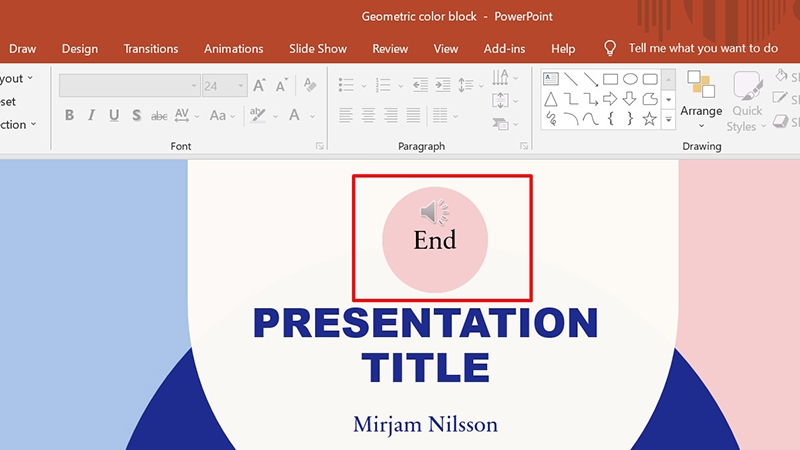Switch to the Slide Show tab
The height and width of the screenshot is (450, 800).
[318, 49]
